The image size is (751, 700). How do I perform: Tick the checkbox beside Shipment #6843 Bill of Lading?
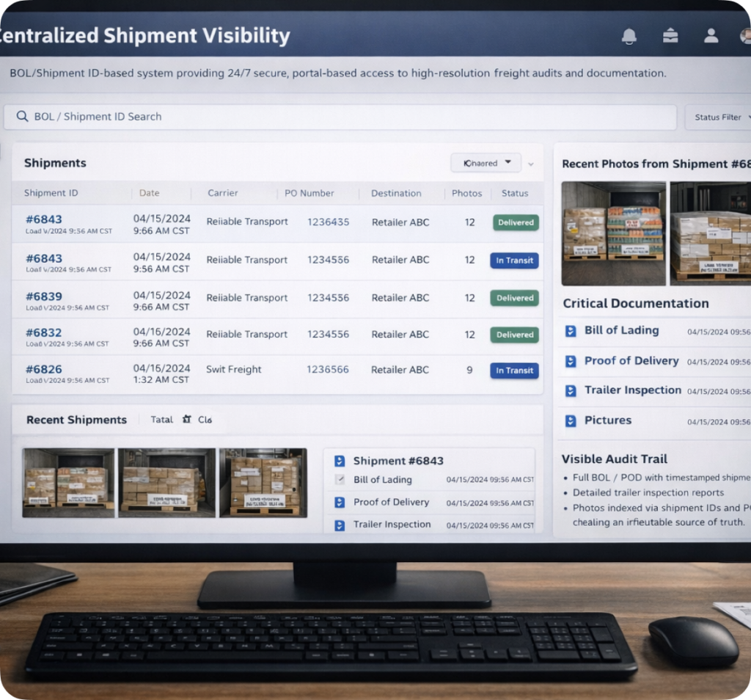340,480
